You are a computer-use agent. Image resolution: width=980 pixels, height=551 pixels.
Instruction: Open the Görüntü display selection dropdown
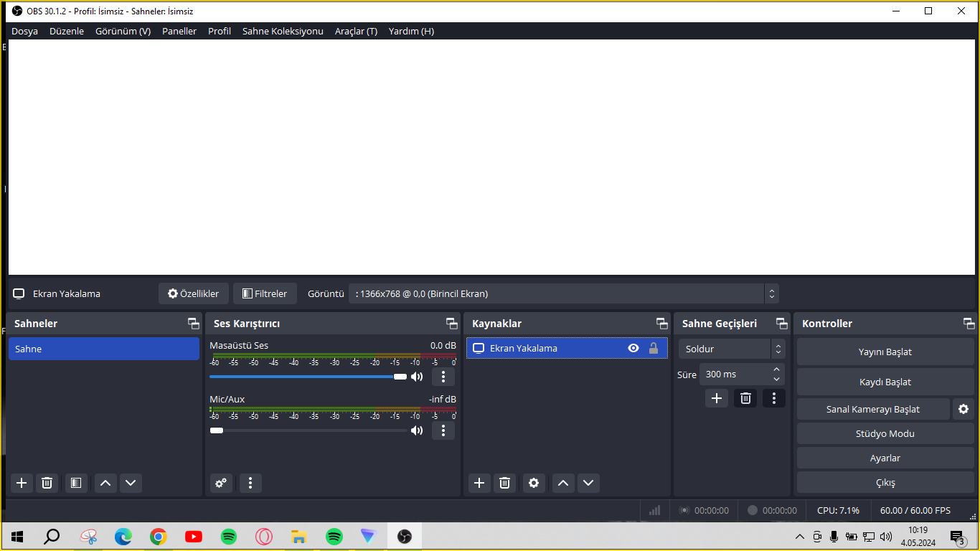[563, 293]
